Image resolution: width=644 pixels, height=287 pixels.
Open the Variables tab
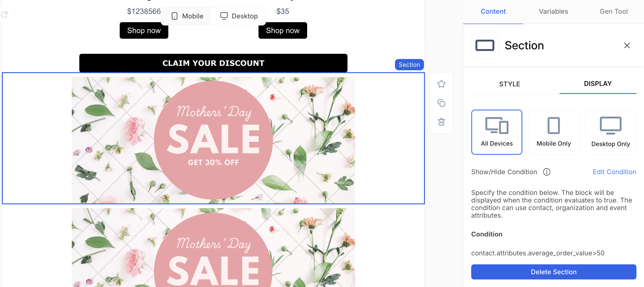coord(553,11)
